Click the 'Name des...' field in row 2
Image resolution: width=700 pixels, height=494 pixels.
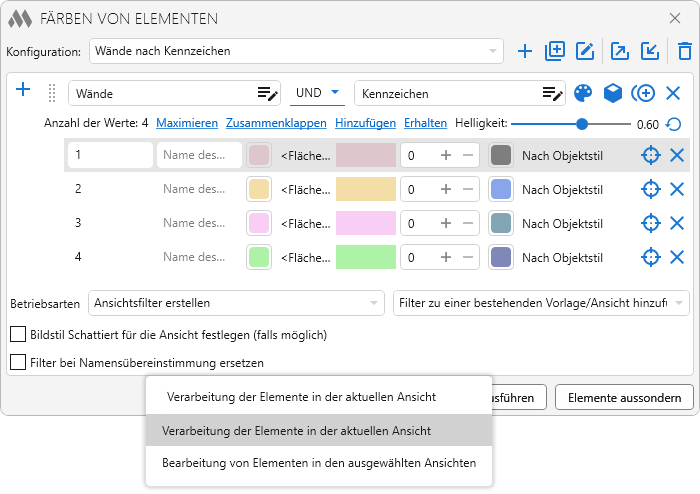point(199,189)
